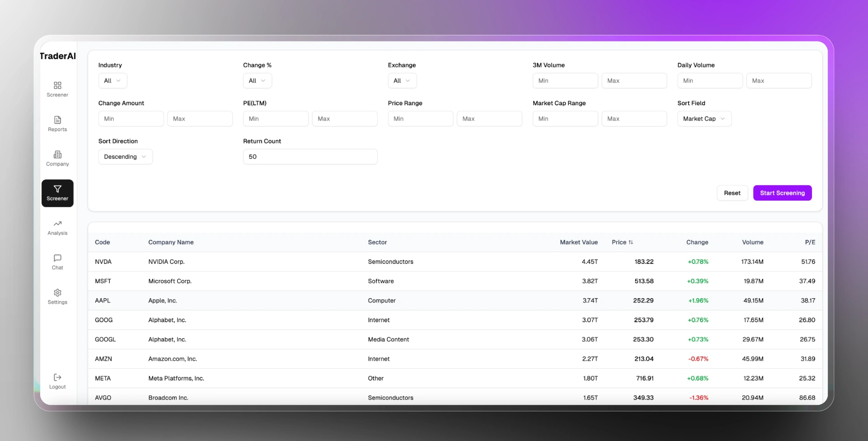Click the Logout icon
The height and width of the screenshot is (441, 868).
click(57, 378)
